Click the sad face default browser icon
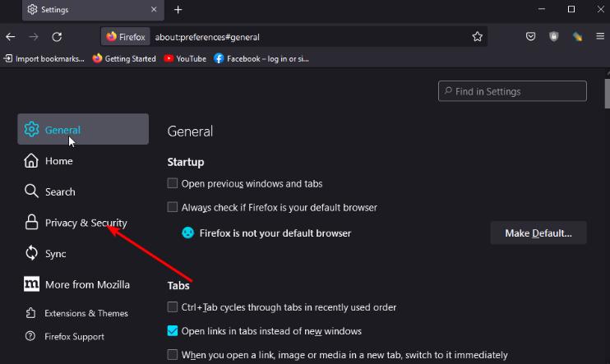Viewport: 610px width, 364px height. [188, 233]
